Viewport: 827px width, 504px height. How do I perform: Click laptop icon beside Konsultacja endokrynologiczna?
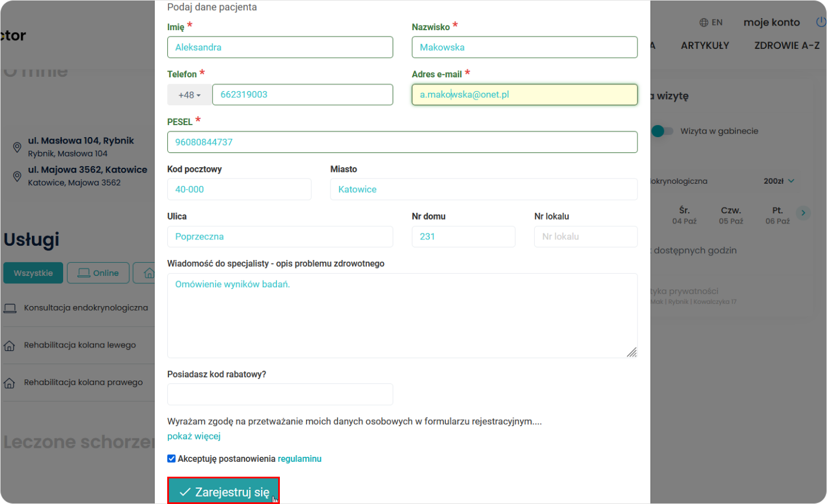tap(10, 308)
